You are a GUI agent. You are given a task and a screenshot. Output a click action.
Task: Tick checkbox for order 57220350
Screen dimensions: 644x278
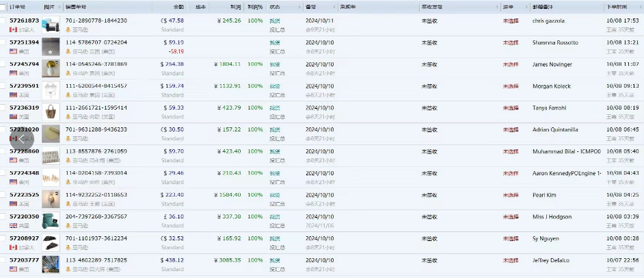pyautogui.click(x=3, y=216)
